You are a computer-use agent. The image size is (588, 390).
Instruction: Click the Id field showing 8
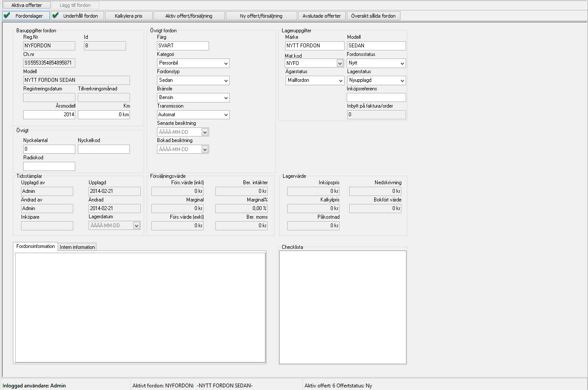pos(105,46)
